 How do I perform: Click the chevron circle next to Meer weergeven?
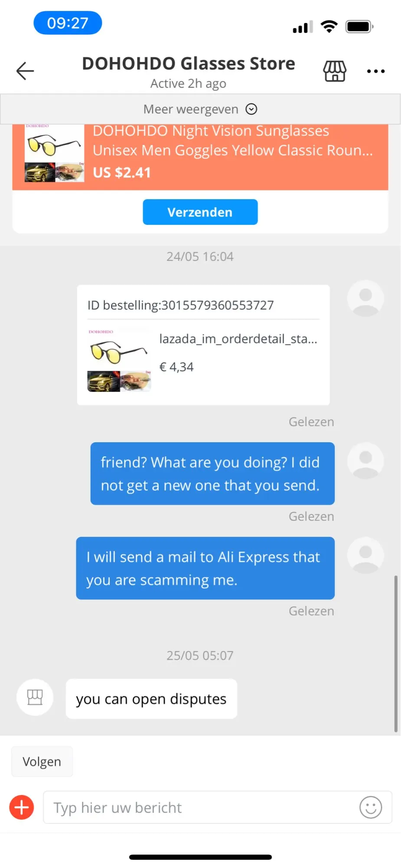click(251, 109)
